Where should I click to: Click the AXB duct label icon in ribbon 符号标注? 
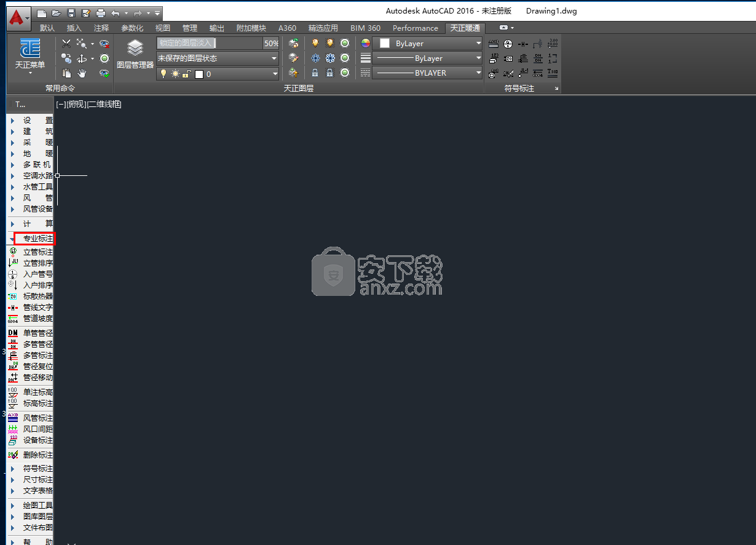[x=494, y=43]
